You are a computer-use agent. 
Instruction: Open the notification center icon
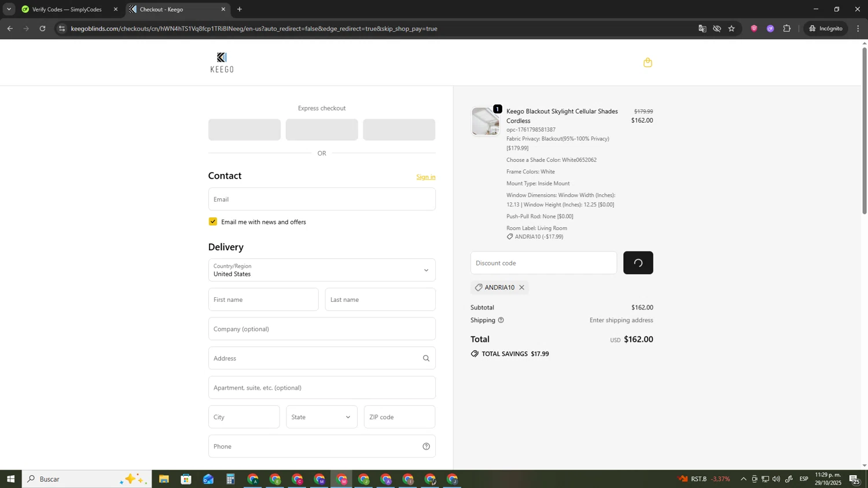(x=854, y=479)
